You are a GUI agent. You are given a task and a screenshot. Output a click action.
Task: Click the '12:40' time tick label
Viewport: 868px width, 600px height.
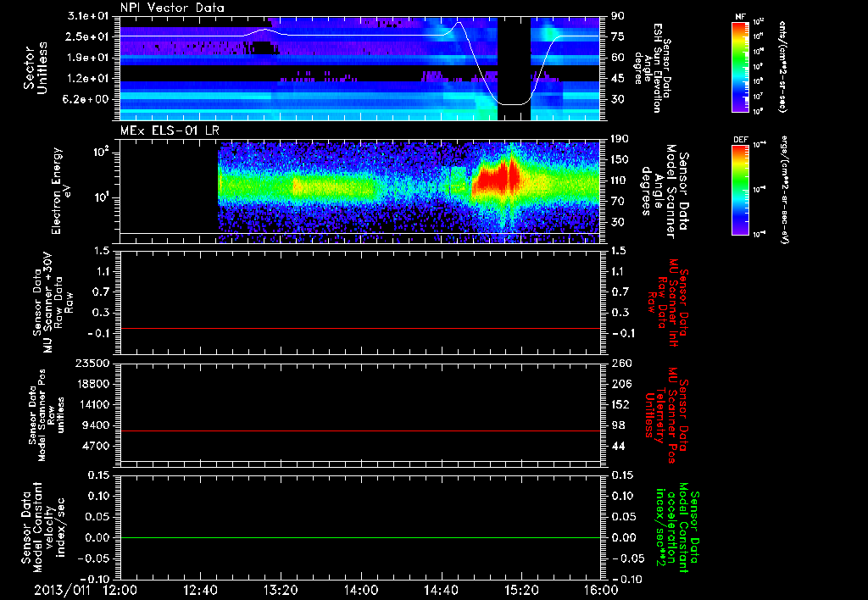click(200, 590)
